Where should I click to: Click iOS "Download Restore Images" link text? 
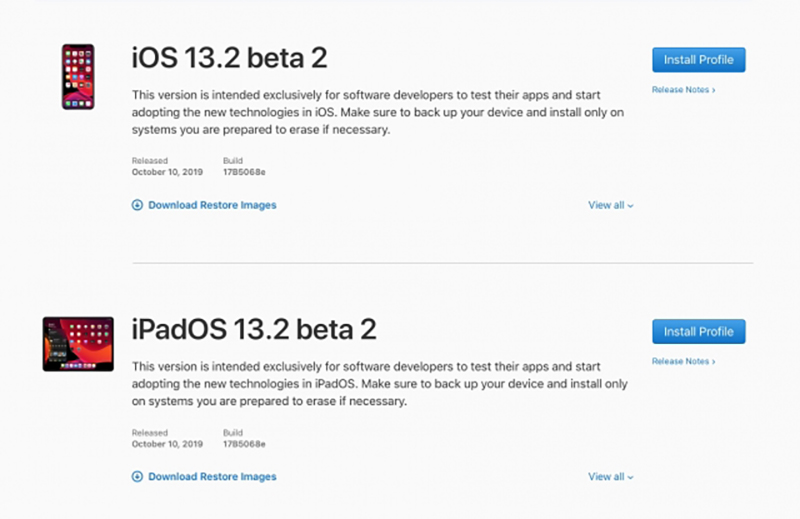(x=212, y=205)
